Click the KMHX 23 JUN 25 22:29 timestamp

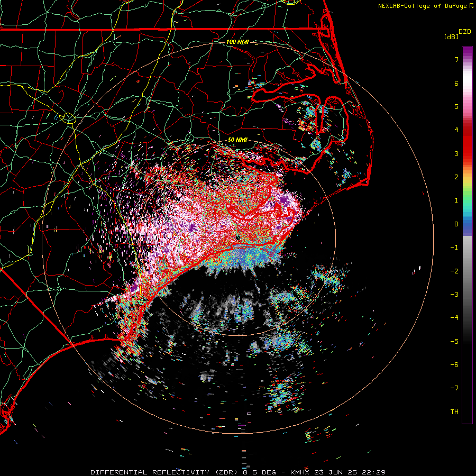click(x=338, y=472)
